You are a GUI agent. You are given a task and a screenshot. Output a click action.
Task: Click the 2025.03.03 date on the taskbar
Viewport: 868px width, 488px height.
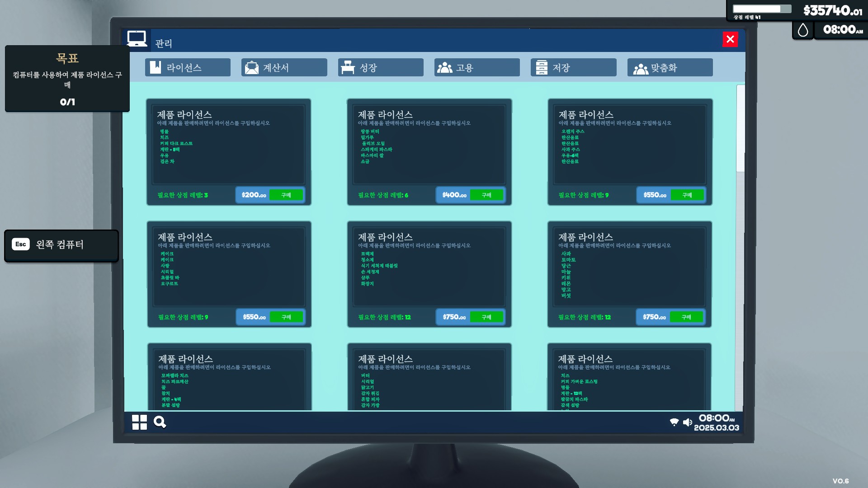[717, 428]
